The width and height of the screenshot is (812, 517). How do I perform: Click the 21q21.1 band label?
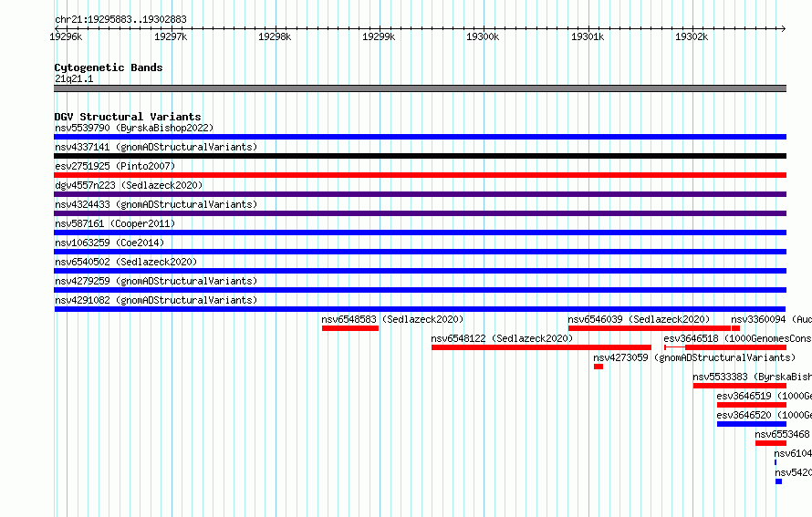click(x=74, y=78)
